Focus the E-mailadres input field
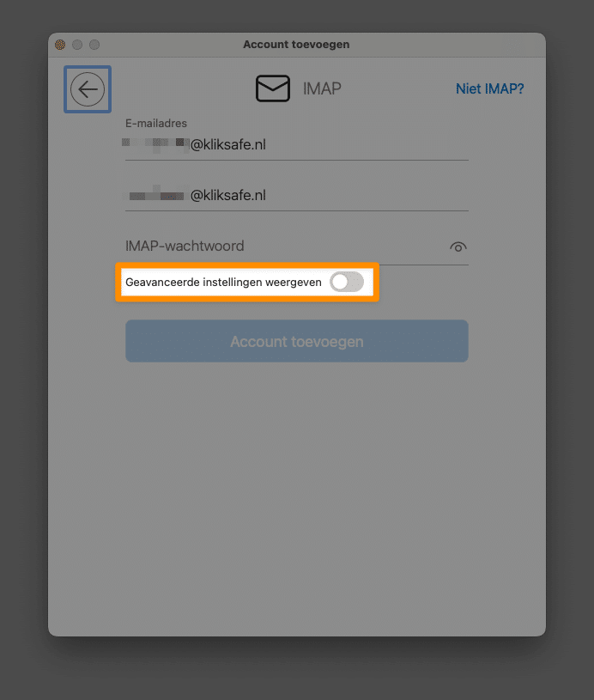The height and width of the screenshot is (700, 594). (297, 144)
